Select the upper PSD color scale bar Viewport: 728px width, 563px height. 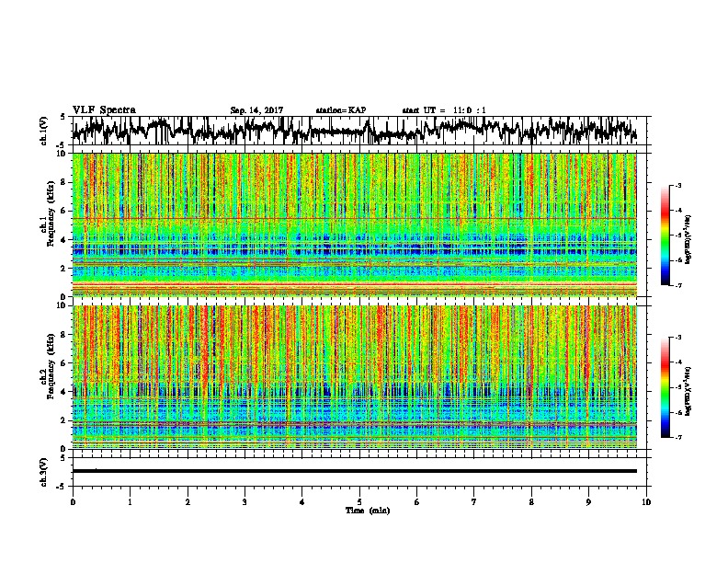click(x=665, y=236)
